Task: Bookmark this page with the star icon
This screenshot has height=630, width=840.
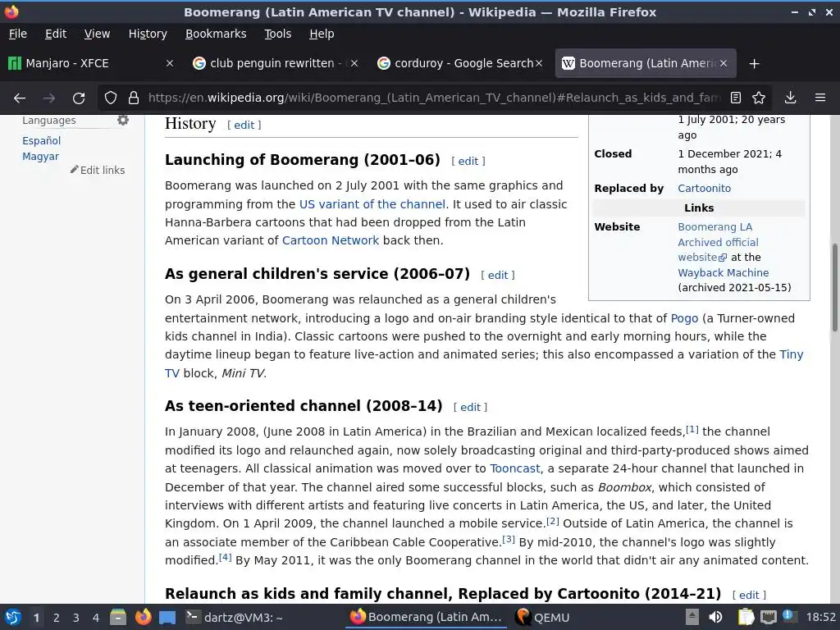Action: [759, 98]
